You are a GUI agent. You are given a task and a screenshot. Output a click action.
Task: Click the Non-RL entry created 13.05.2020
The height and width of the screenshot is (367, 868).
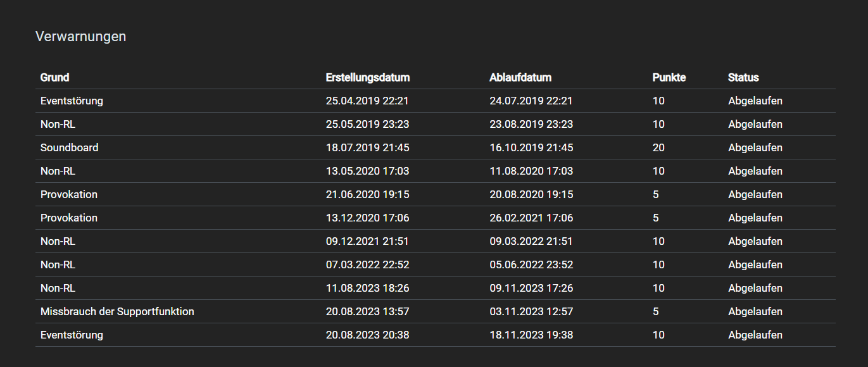pos(436,171)
